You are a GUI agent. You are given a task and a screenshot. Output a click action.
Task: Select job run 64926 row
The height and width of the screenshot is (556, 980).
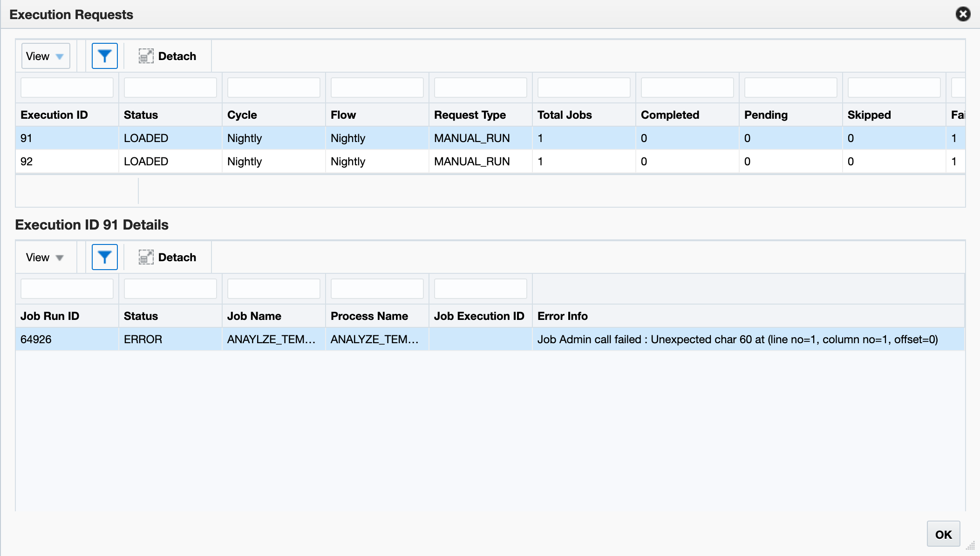tap(36, 339)
